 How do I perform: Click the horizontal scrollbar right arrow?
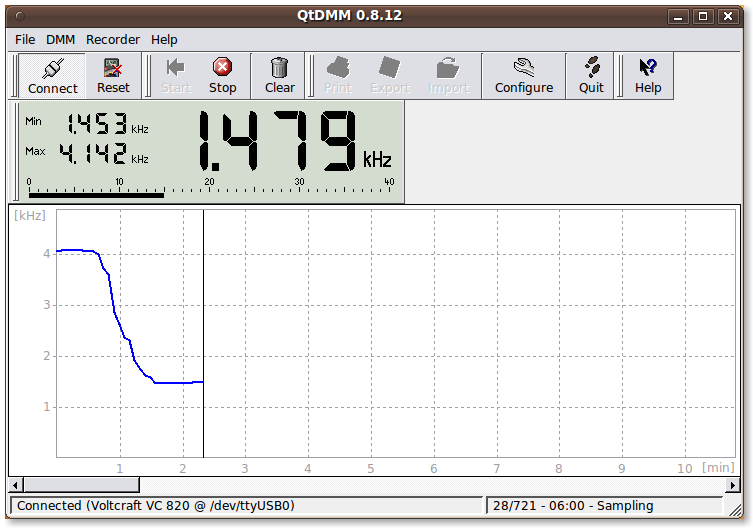pos(735,485)
